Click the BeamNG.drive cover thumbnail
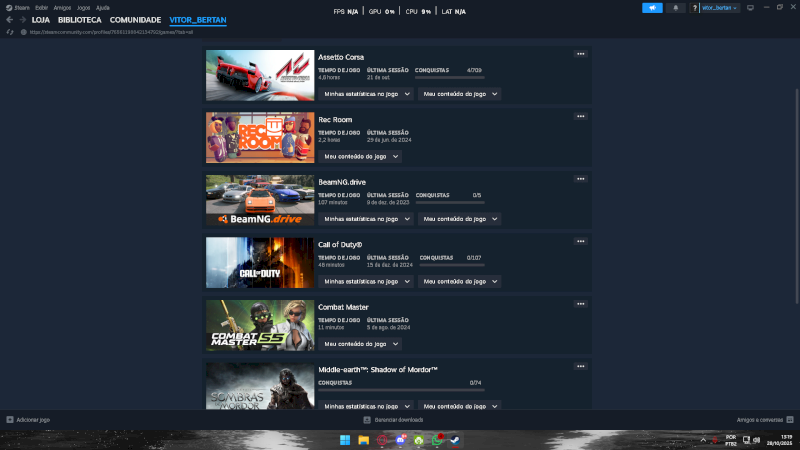This screenshot has width=800, height=450. [x=260, y=201]
